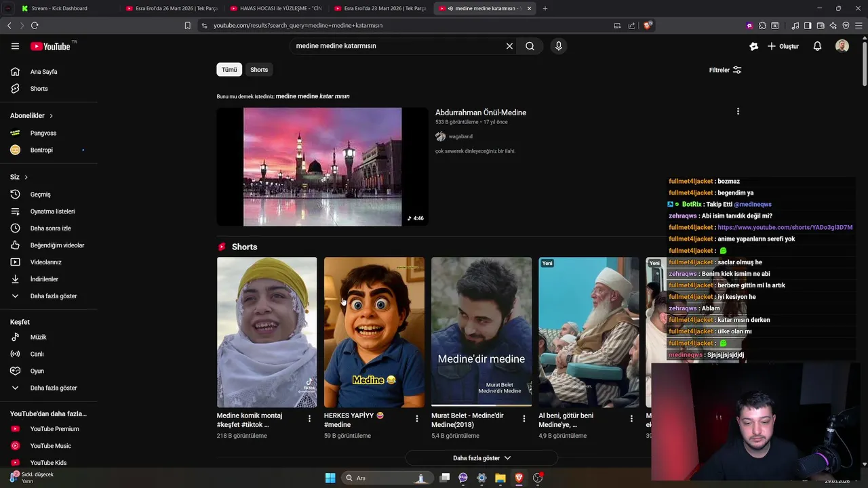
Task: Open Oyun gaming in Keşfet
Action: pos(37,371)
